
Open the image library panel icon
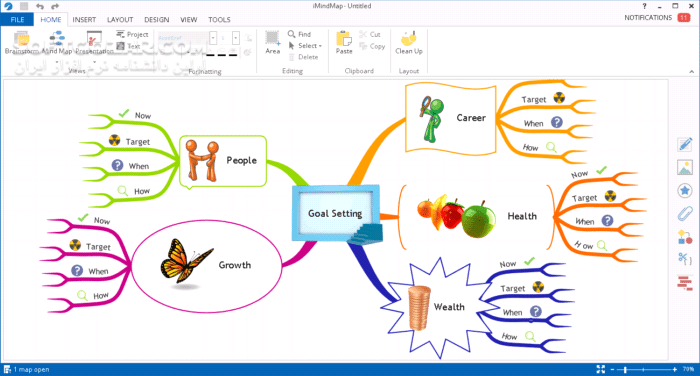[x=685, y=167]
